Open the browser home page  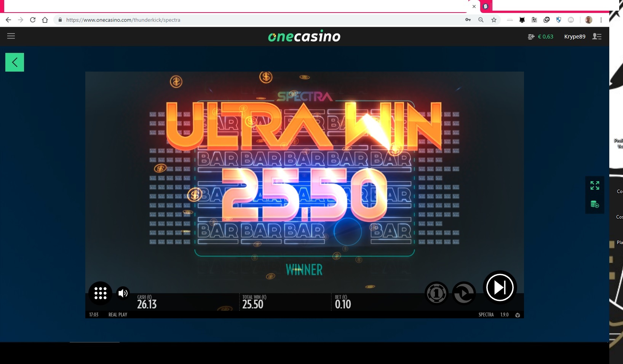[45, 20]
